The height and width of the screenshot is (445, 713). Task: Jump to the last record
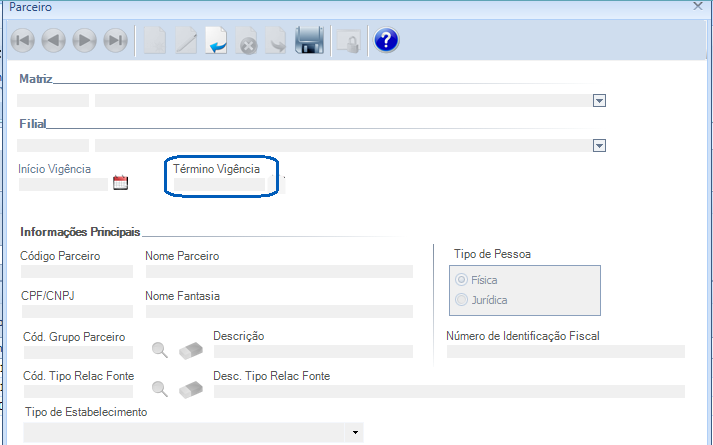[115, 40]
